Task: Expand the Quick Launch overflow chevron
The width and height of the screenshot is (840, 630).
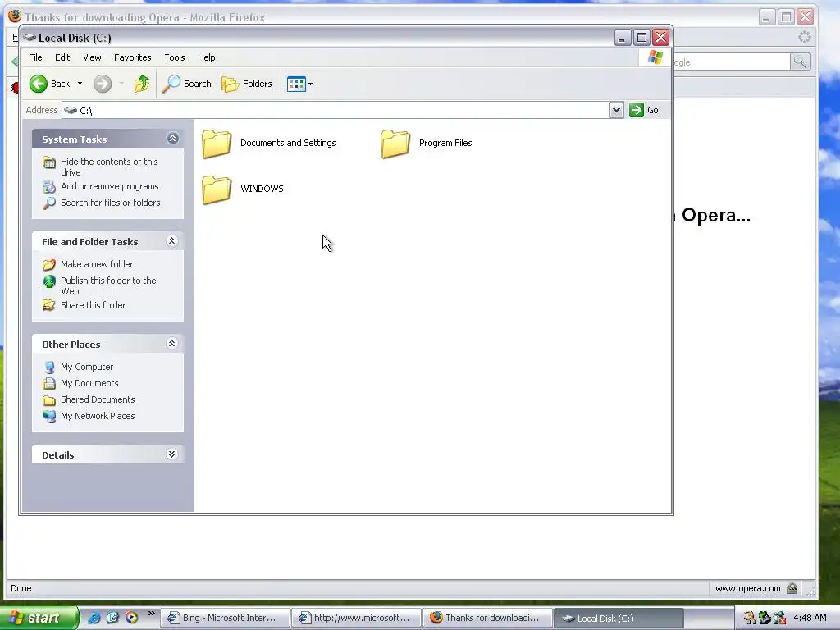Action: pos(152,614)
